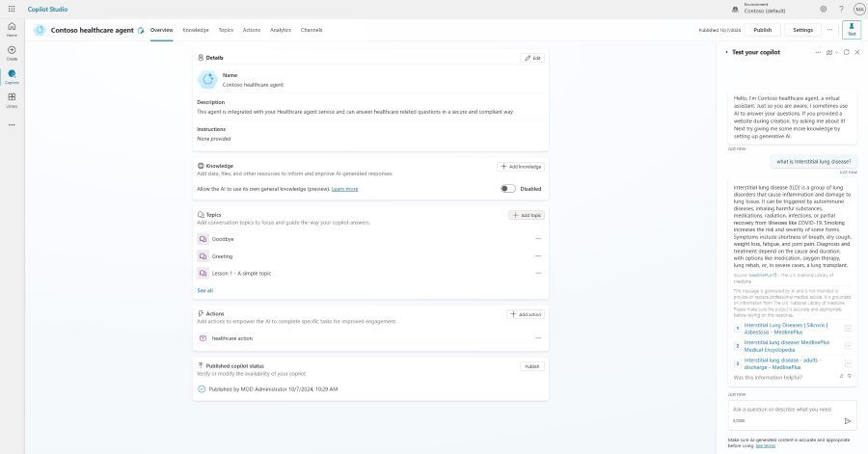This screenshot has height=454, width=868.
Task: Click the See all topics link
Action: click(x=205, y=290)
